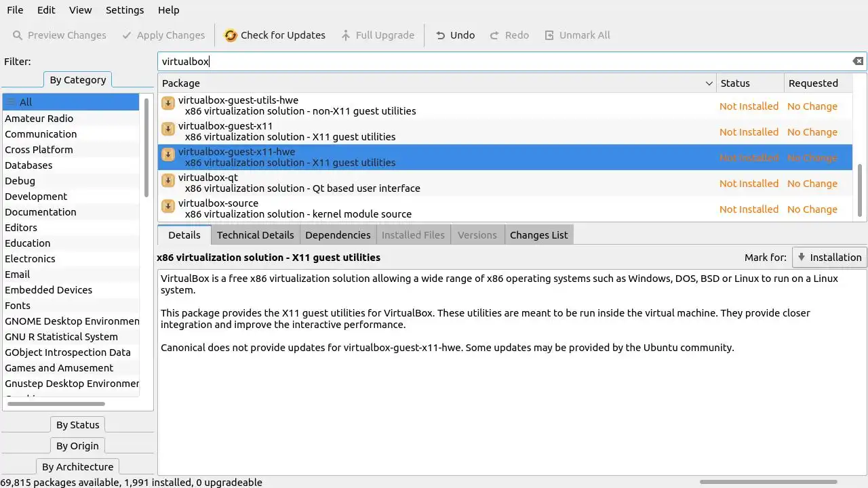Expand the By Architecture section
This screenshot has height=488, width=868.
click(77, 467)
